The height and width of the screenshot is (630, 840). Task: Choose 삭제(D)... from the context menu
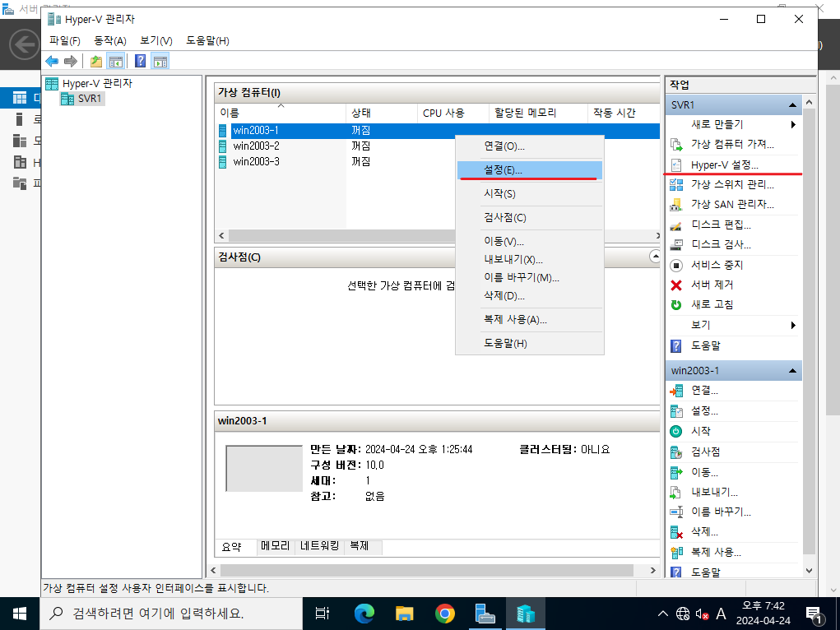tap(530, 296)
